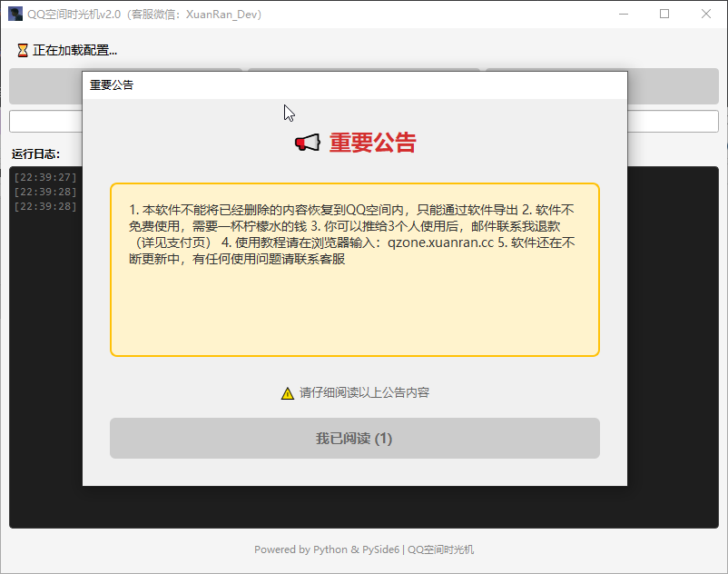The height and width of the screenshot is (574, 728).
Task: Click the gray button left of the dialog
Action: tap(45, 86)
